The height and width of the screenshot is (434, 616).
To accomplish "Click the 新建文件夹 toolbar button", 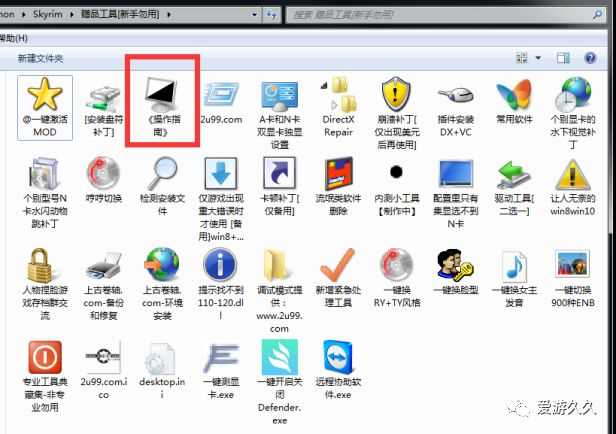I will [40, 59].
